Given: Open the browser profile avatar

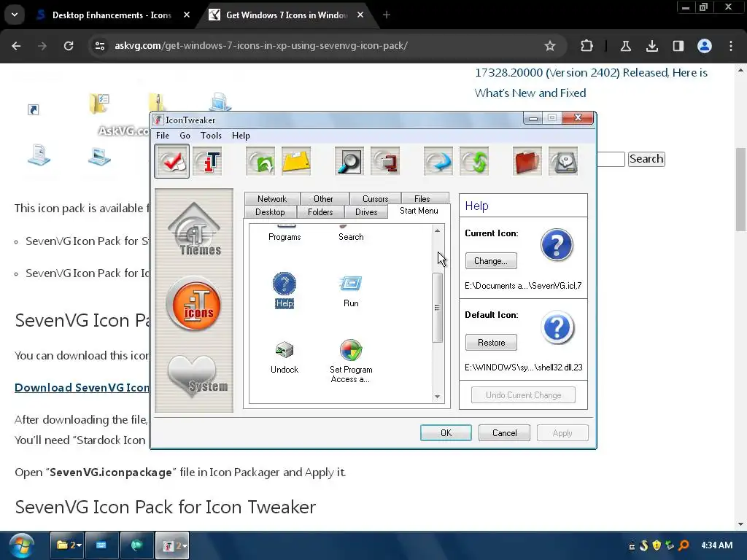Looking at the screenshot, I should (x=705, y=46).
